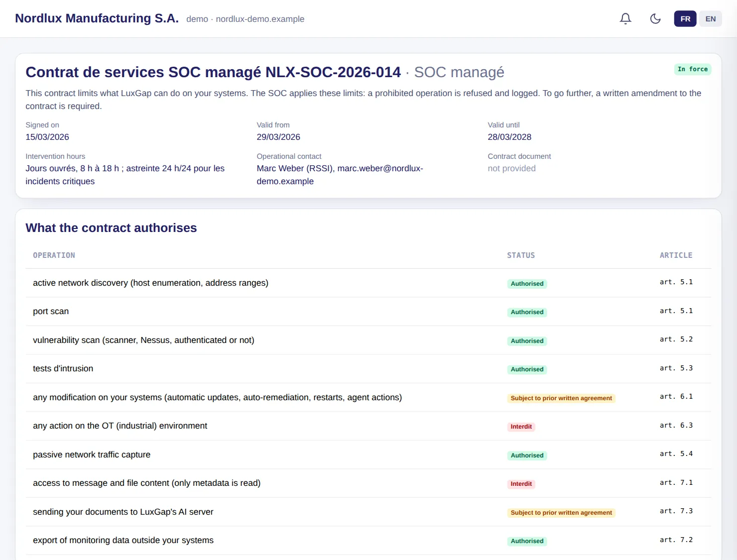Viewport: 737px width, 560px height.
Task: Click 'art. 6.3' article reference
Action: 676,426
